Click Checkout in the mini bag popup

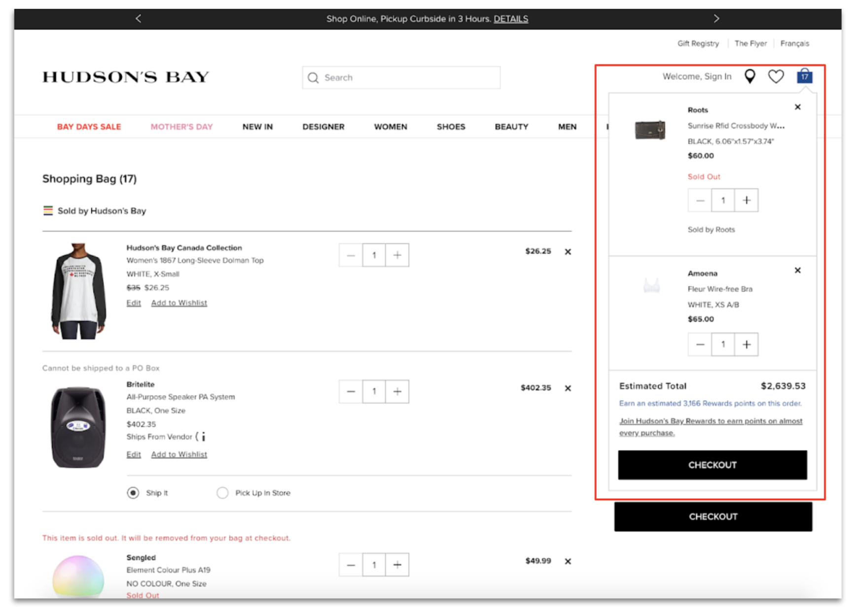point(713,465)
